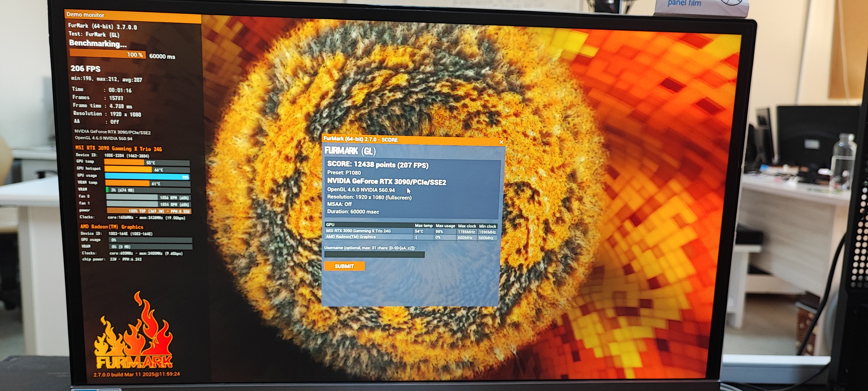Click the VRAM temp 61°C bar
This screenshot has width=868, height=391.
click(148, 183)
